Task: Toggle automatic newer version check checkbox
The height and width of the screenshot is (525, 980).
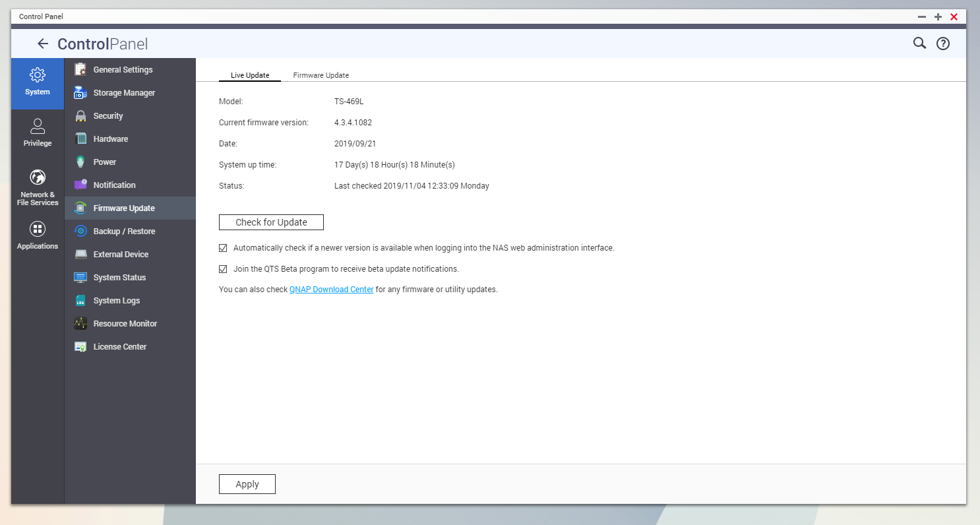Action: [223, 248]
